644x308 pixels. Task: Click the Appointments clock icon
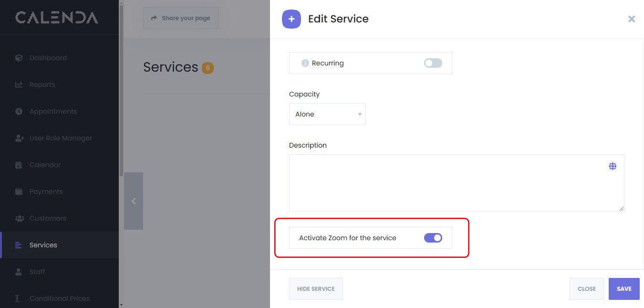19,111
